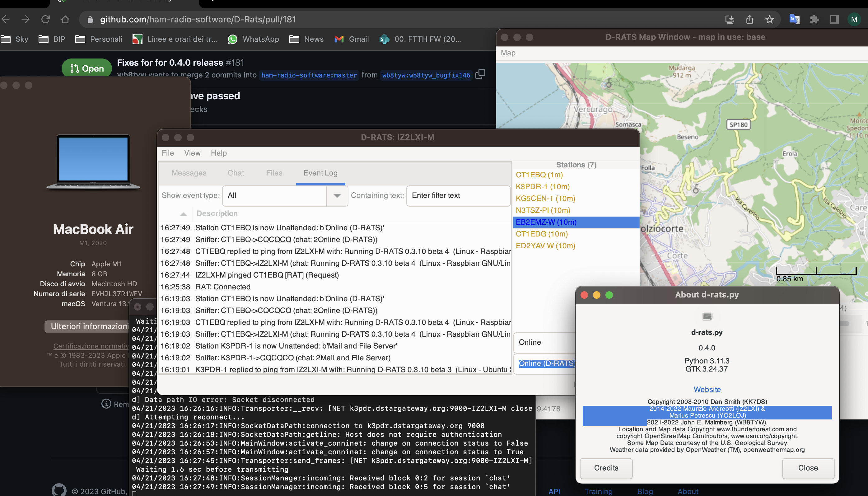The width and height of the screenshot is (868, 496).
Task: Open the Chrome extensions puzzle icon
Action: pos(814,19)
